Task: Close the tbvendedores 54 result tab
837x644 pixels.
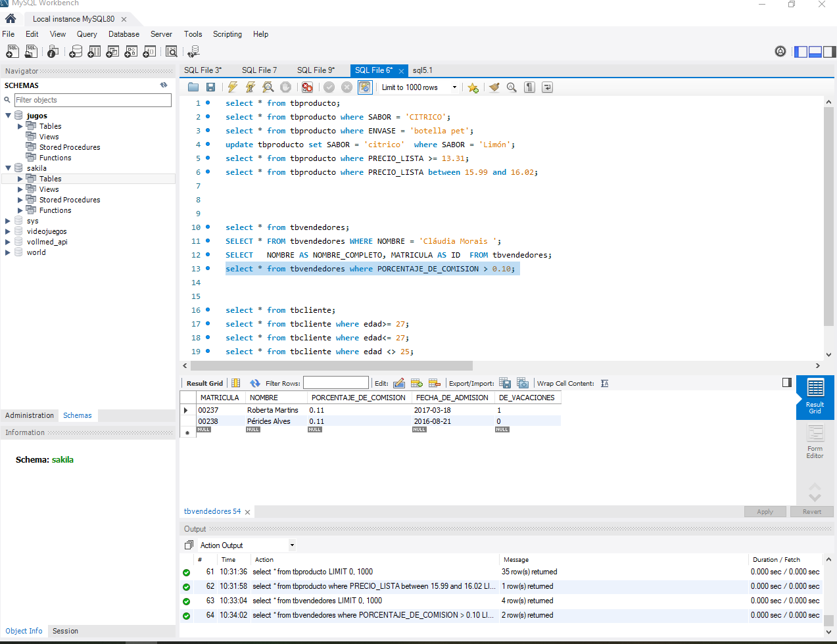Action: pos(247,512)
